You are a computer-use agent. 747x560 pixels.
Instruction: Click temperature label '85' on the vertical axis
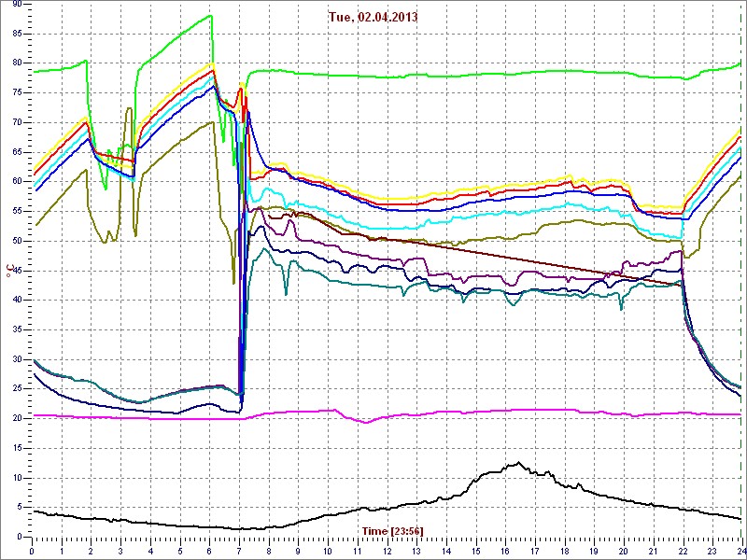(17, 34)
